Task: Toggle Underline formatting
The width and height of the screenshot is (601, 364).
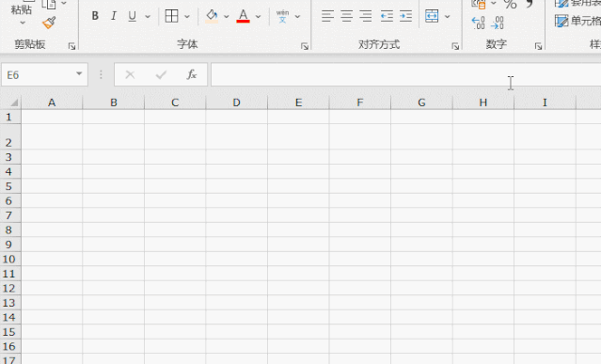Action: tap(133, 16)
